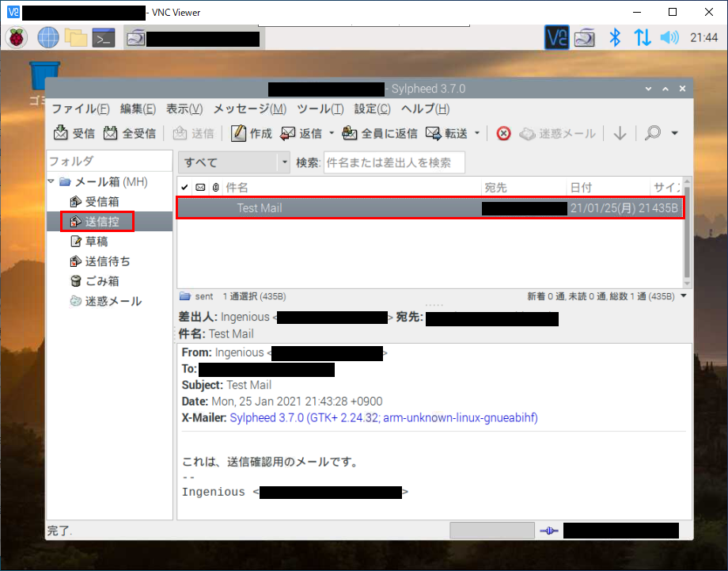
Task: Select the ごみ箱 trash folder
Action: pyautogui.click(x=101, y=281)
